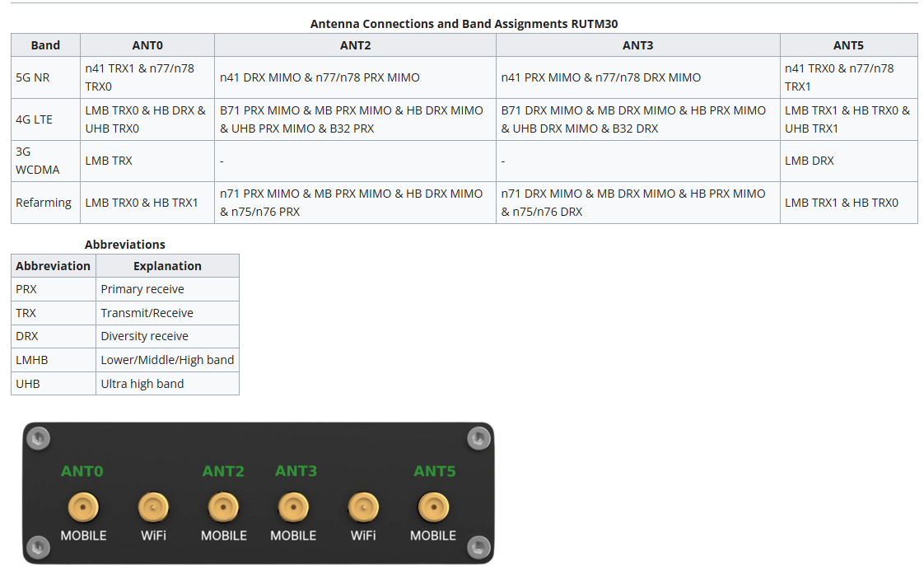Click the top-left screw on the panel
This screenshot has width=924, height=570.
click(x=37, y=439)
